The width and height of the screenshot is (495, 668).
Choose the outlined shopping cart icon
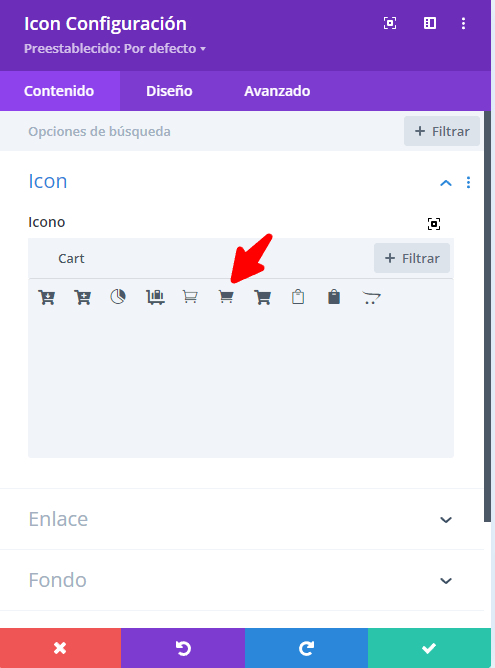click(x=190, y=297)
